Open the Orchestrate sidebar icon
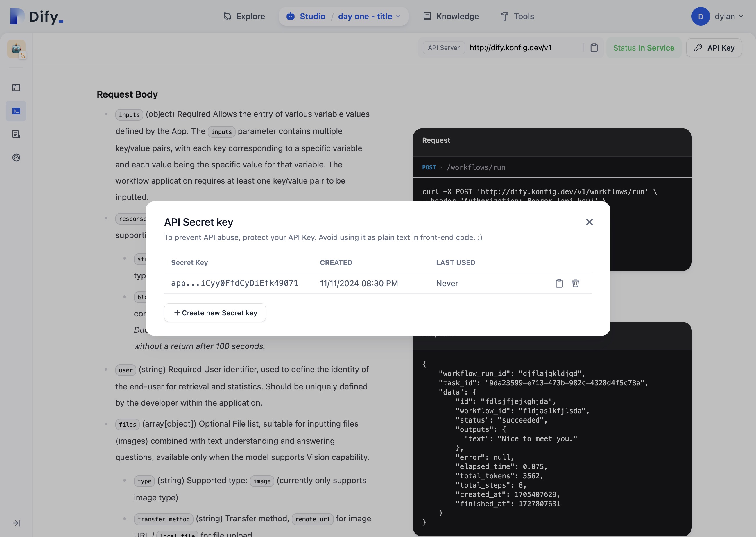 (16, 88)
